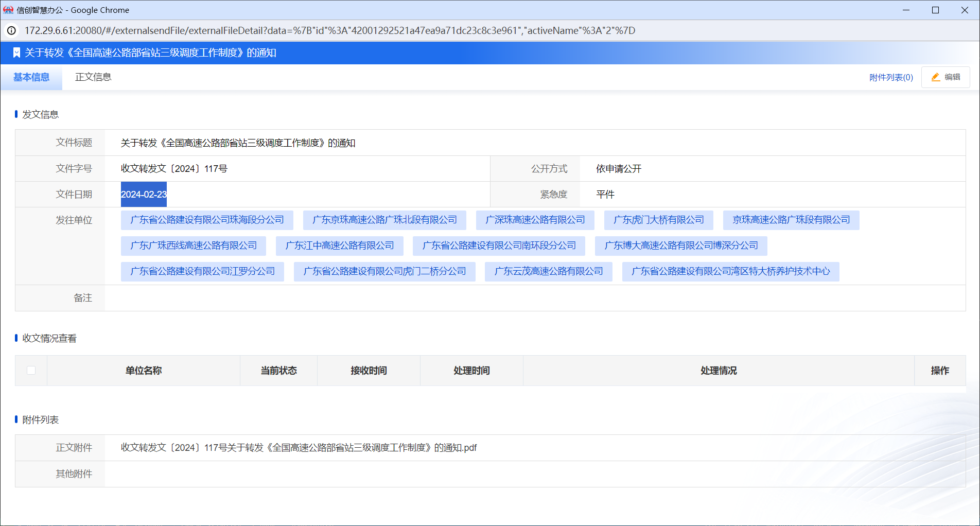Select the 广东京珠高速公路广珠北段有限公司 tag
Viewport: 980px width, 526px height.
click(x=384, y=220)
